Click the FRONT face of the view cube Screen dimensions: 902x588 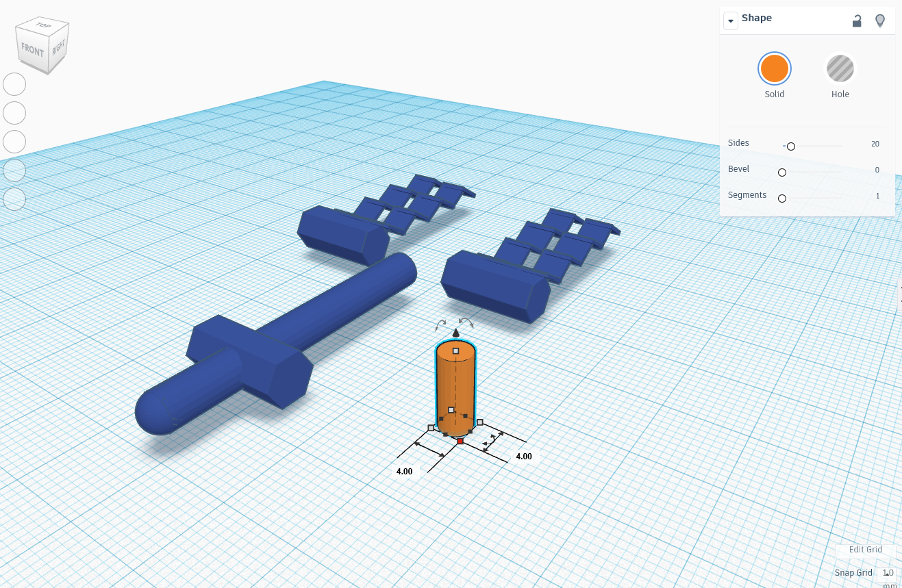click(32, 51)
